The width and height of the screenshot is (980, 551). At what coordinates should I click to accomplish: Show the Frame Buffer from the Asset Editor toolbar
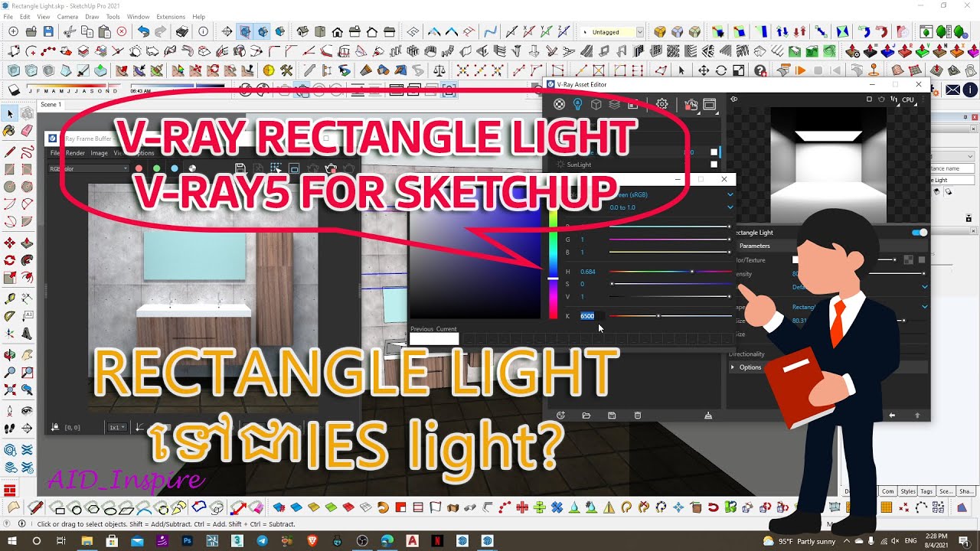point(710,104)
